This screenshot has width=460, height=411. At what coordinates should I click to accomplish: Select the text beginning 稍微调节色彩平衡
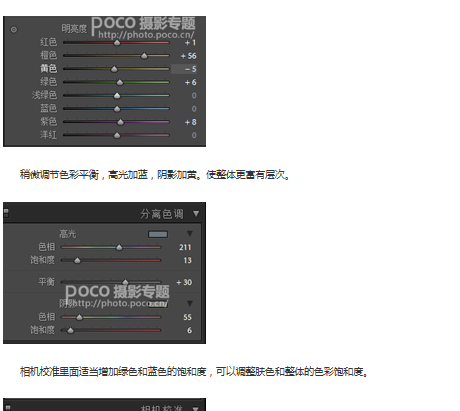[154, 174]
